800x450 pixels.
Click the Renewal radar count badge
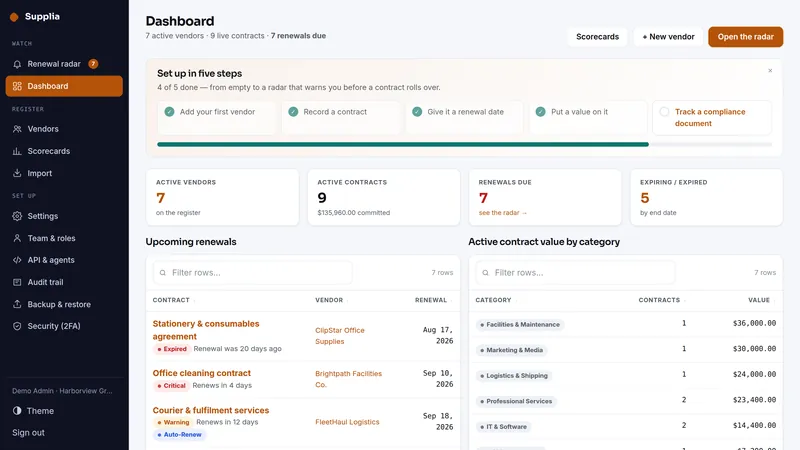(x=93, y=64)
